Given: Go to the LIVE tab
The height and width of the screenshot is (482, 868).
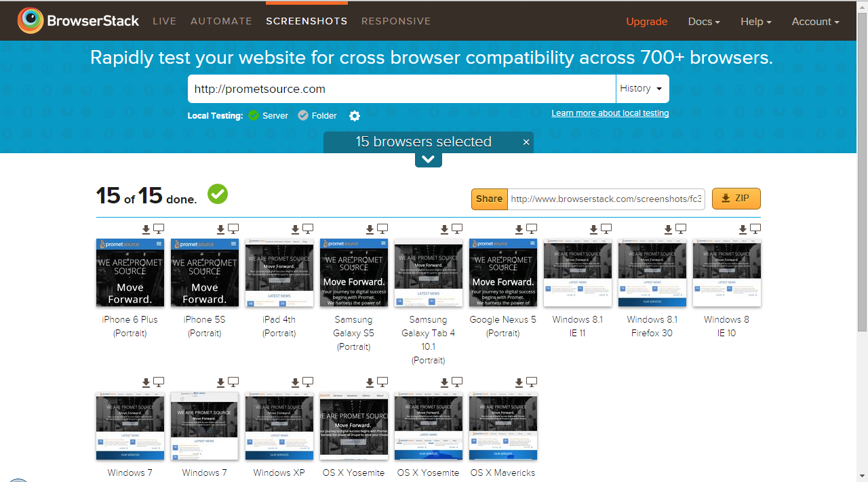Looking at the screenshot, I should [x=165, y=21].
